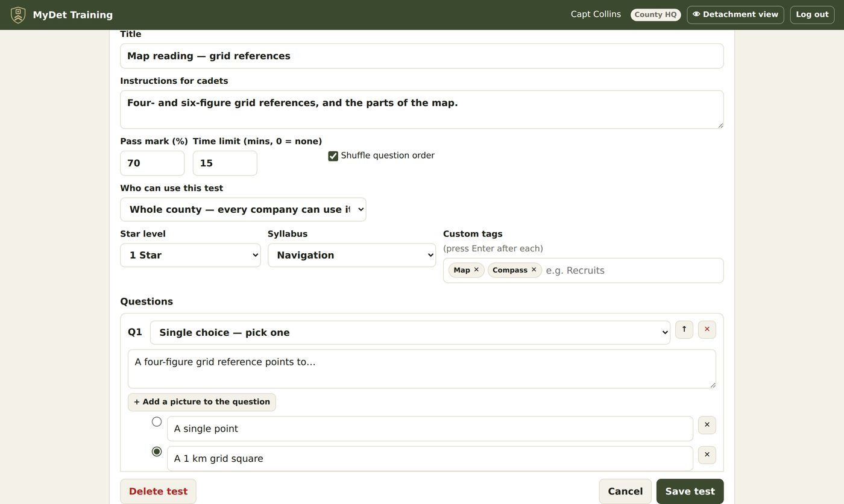Select the radio for 'A 1 km grid square'
The image size is (844, 504).
[x=157, y=452]
